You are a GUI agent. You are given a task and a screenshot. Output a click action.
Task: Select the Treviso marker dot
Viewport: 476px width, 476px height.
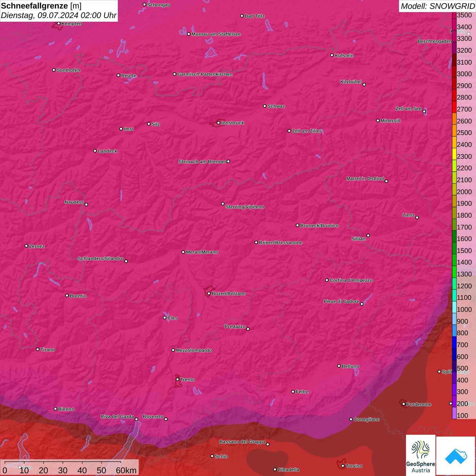point(343,466)
